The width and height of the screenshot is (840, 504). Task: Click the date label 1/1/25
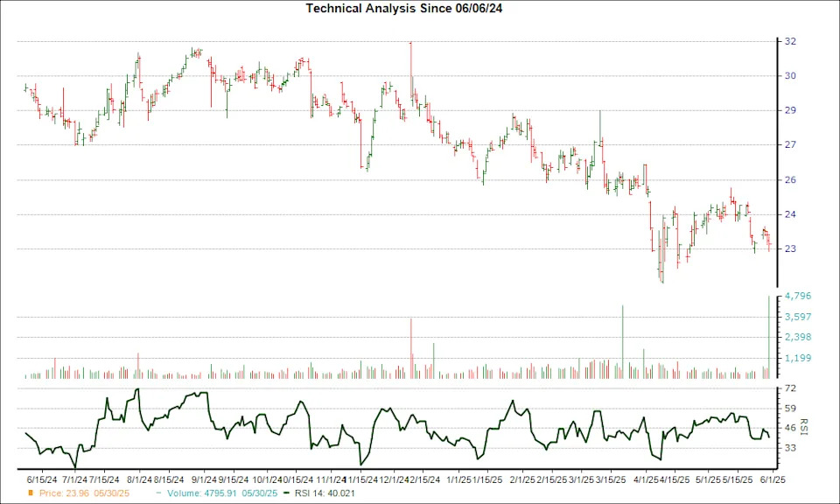[x=458, y=479]
